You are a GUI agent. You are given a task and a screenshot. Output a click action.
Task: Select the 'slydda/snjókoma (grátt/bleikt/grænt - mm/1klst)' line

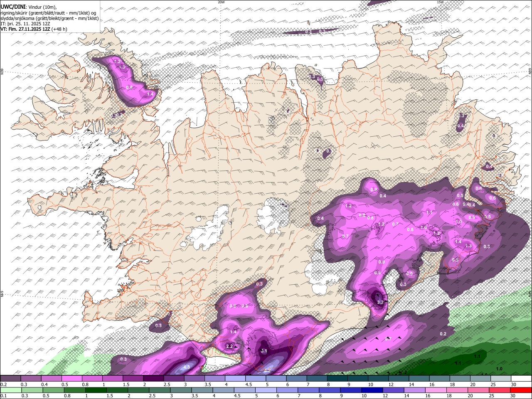point(49,18)
